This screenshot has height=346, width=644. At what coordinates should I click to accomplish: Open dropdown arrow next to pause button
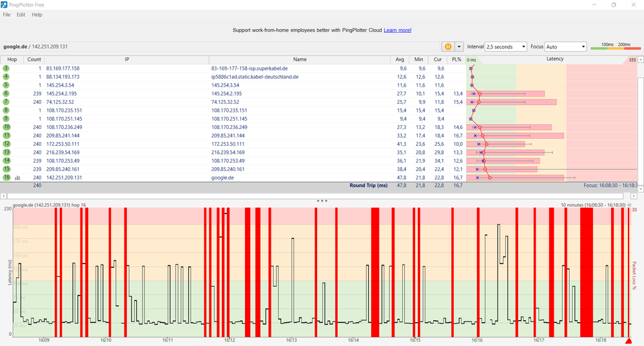click(459, 47)
